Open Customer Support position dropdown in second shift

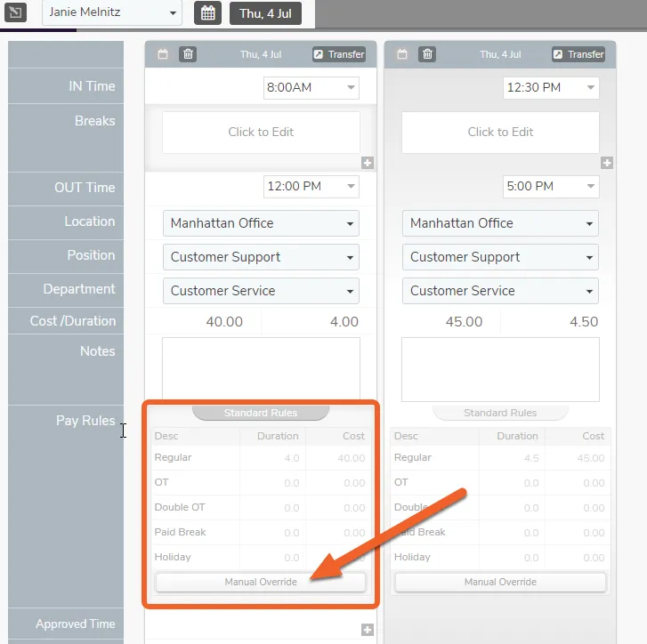tap(500, 257)
